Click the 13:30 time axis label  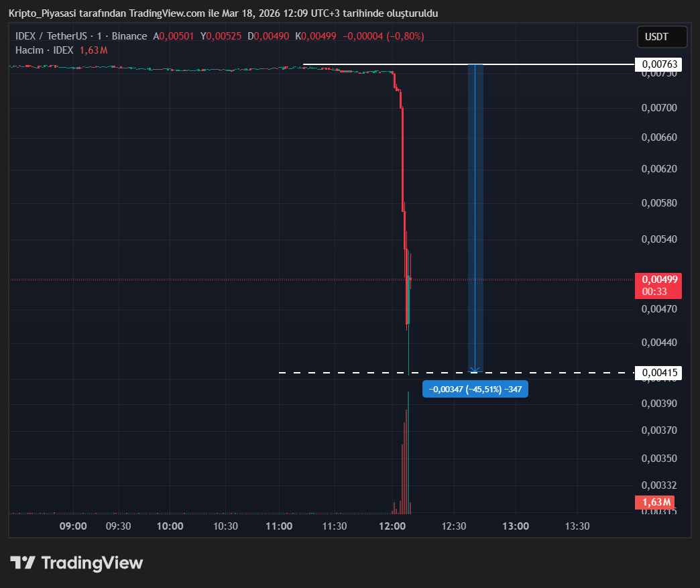pos(577,526)
